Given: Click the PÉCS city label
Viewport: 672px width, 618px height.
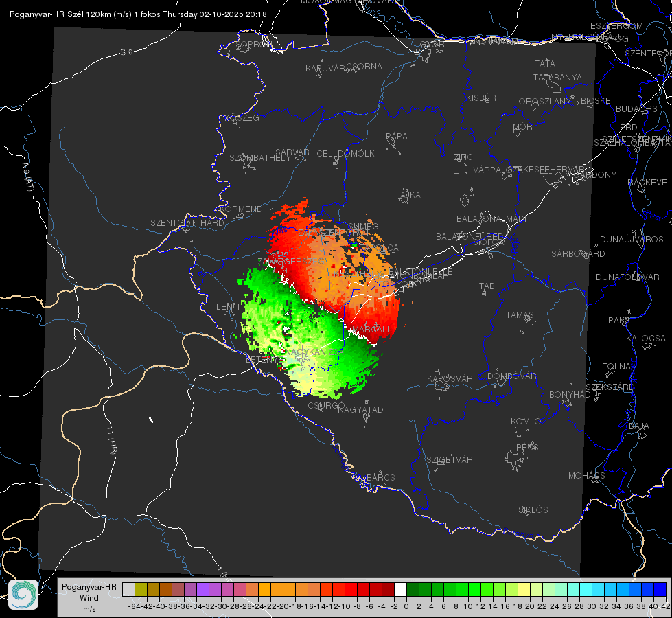Looking at the screenshot, I should click(526, 447).
